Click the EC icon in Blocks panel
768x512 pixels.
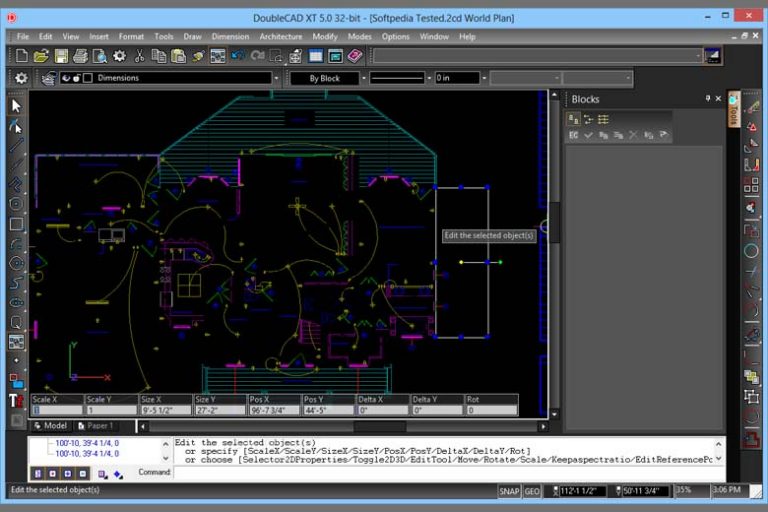(574, 135)
